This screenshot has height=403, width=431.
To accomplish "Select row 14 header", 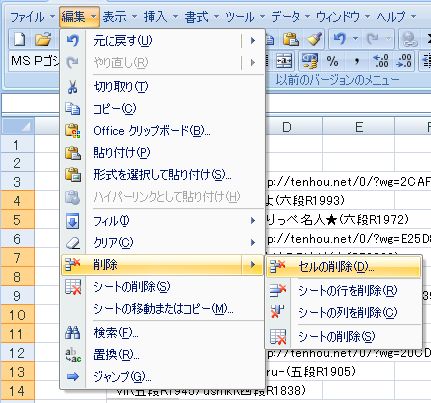I will pyautogui.click(x=17, y=391).
